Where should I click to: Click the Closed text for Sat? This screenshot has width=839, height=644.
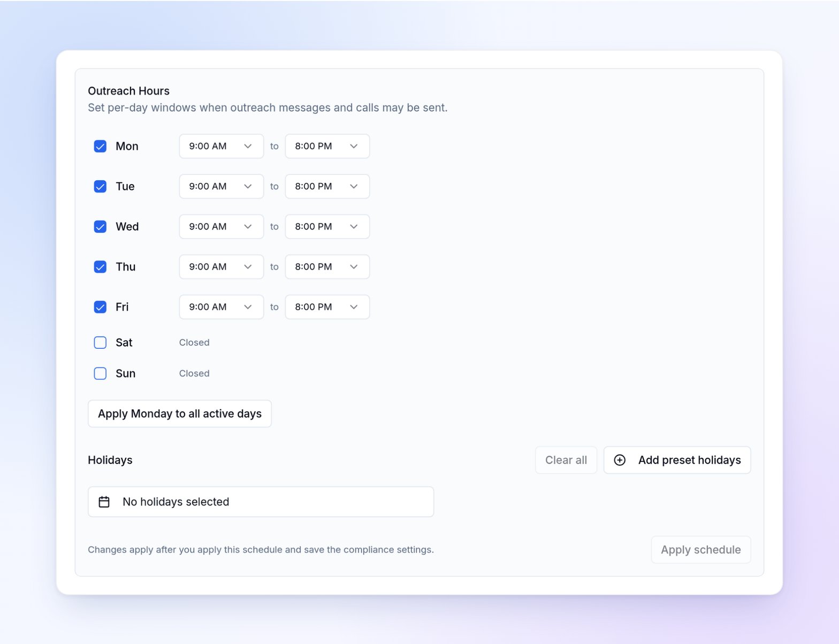(194, 342)
